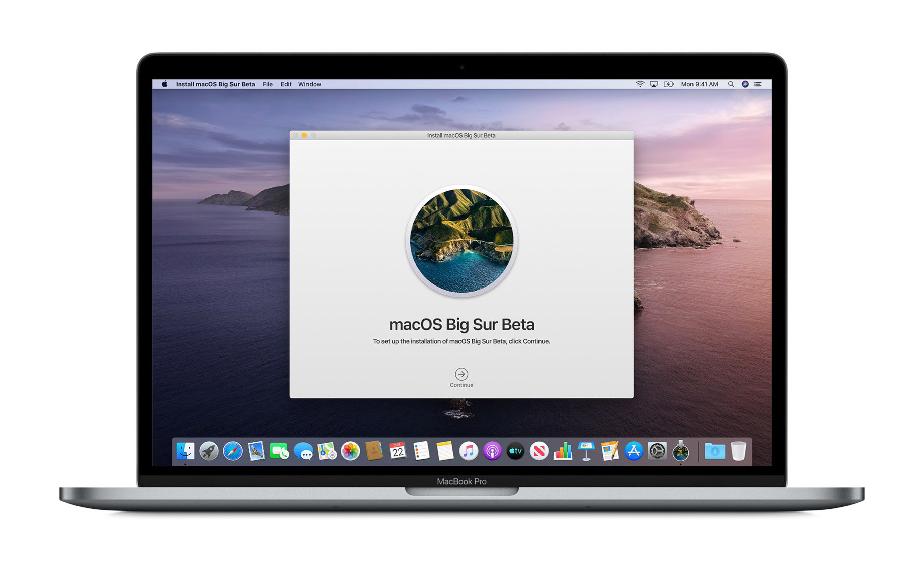This screenshot has width=924, height=572.
Task: Open Reminders from the Dock
Action: 421,451
